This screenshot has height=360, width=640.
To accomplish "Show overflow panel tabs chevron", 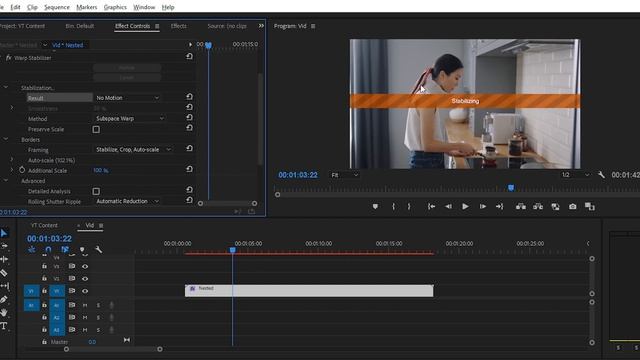I will pyautogui.click(x=261, y=26).
